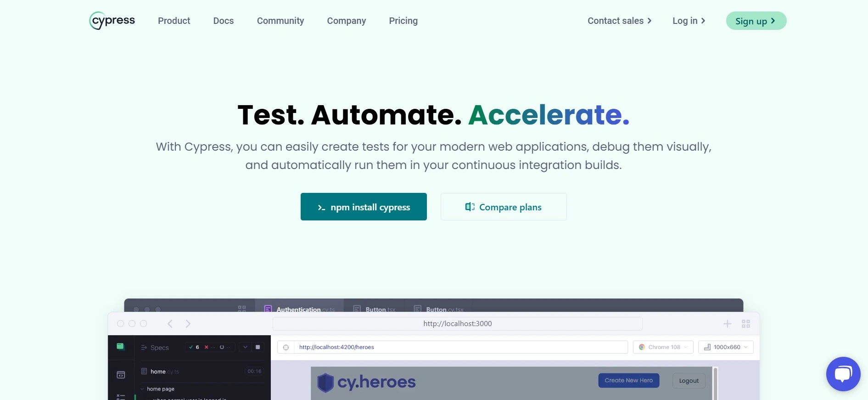Click the Log in link
This screenshot has height=400, width=868.
(x=689, y=21)
